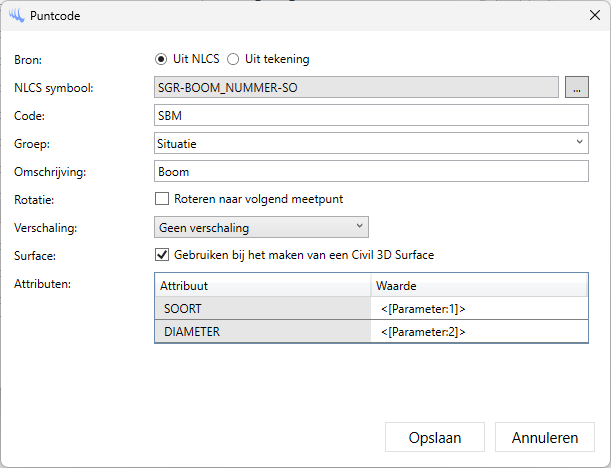Choose the 'Uit tekening' radio button
The width and height of the screenshot is (611, 468).
click(x=234, y=59)
